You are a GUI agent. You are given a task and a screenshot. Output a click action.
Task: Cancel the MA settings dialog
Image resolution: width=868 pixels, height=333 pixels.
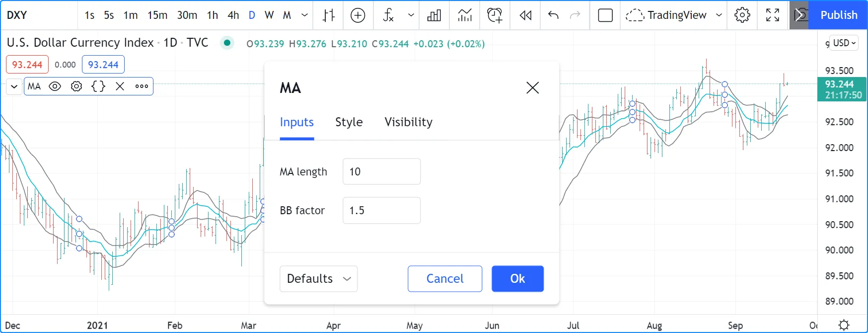[444, 279]
